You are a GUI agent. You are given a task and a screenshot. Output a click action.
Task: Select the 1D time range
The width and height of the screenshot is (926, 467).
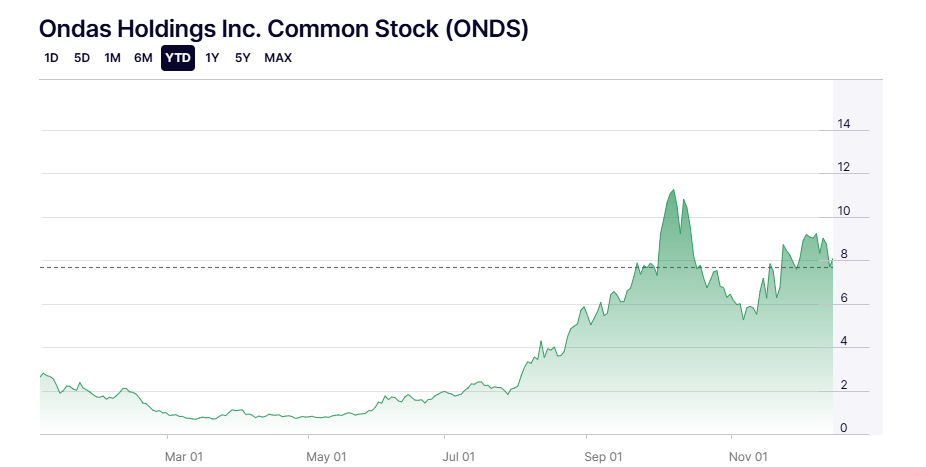tap(51, 58)
